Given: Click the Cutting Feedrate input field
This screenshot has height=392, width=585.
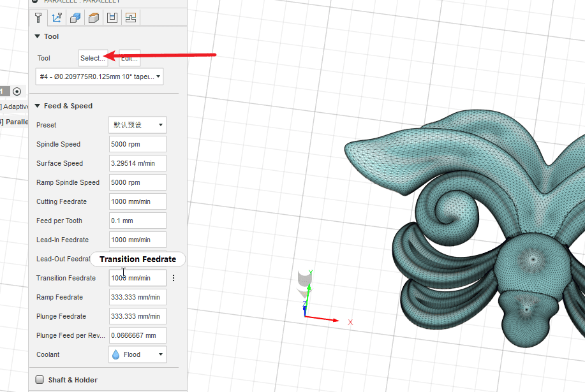Looking at the screenshot, I should (x=137, y=201).
